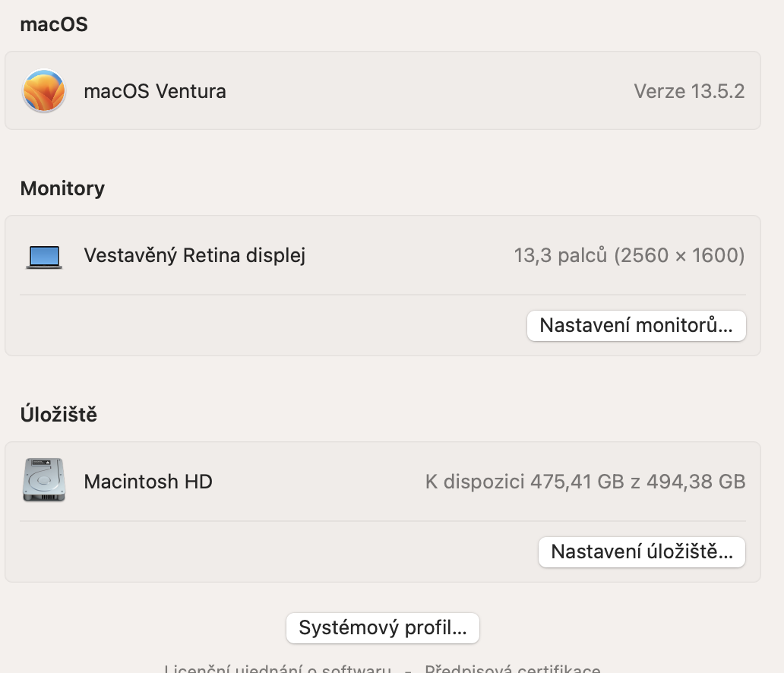Click the 13,3 palců display size
This screenshot has width=784, height=673.
pos(561,256)
